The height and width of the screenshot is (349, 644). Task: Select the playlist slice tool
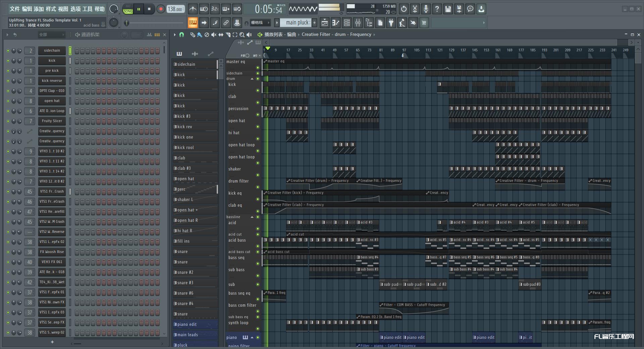click(228, 35)
